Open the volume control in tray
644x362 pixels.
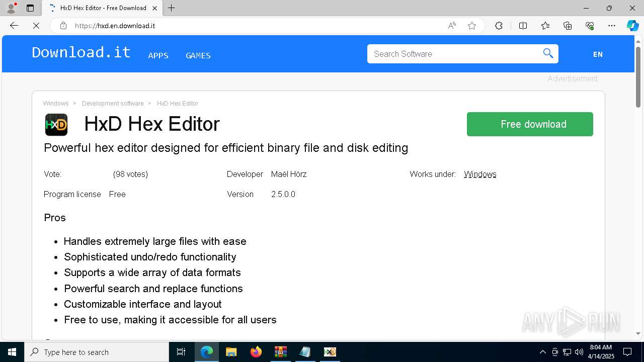[579, 352]
